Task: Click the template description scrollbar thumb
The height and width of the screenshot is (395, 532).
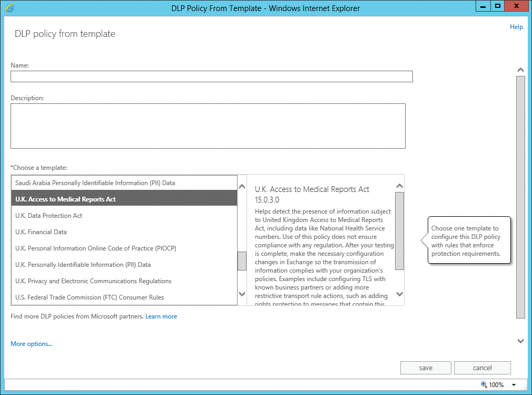Action: tap(400, 231)
